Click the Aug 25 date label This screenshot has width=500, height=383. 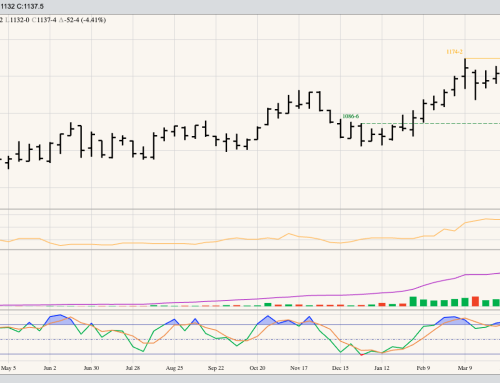[174, 368]
